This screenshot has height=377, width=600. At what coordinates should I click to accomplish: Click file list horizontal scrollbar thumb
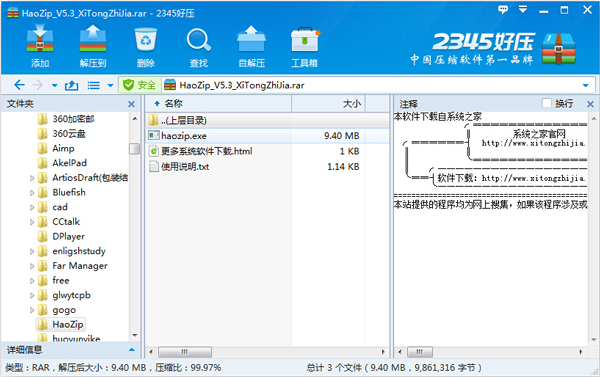pyautogui.click(x=185, y=351)
